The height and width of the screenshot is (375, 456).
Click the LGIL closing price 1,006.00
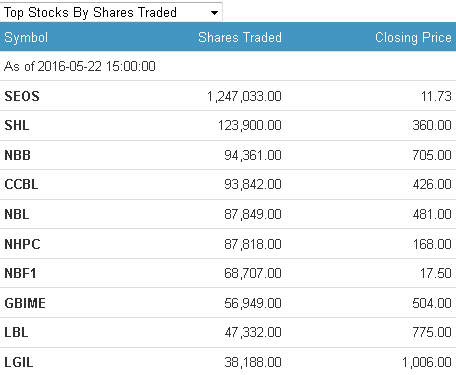click(427, 362)
